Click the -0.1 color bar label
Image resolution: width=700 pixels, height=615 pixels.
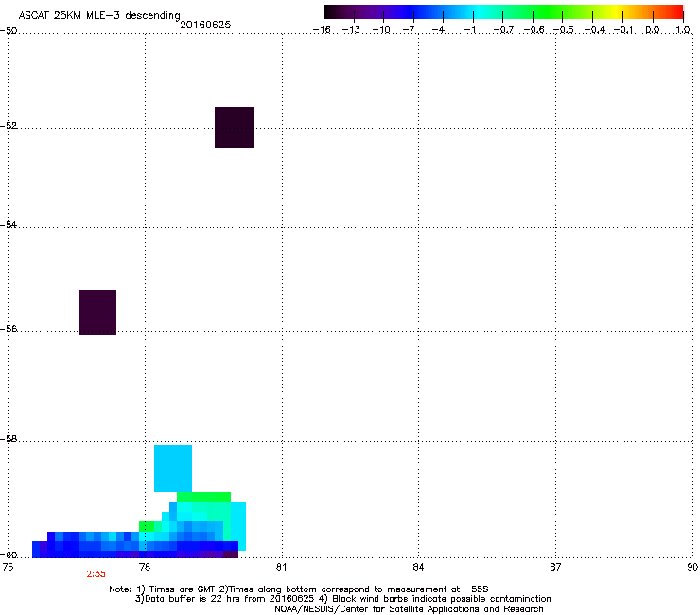pos(623,30)
